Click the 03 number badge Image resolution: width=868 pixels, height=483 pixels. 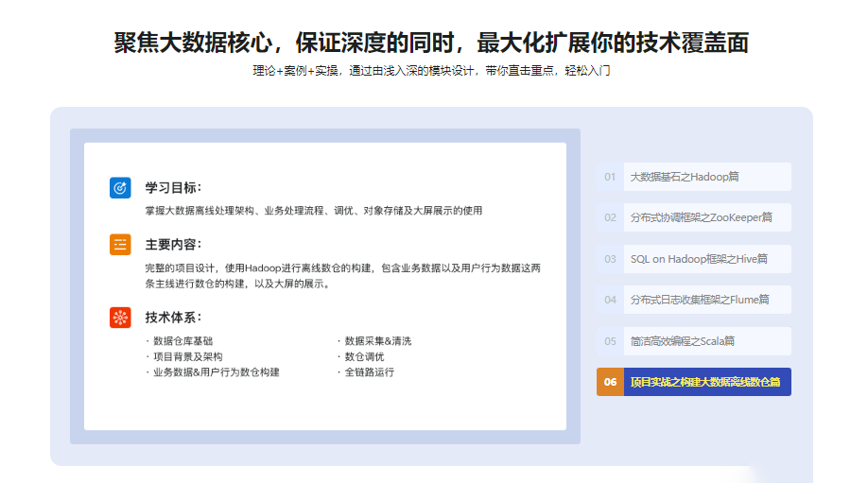[610, 259]
